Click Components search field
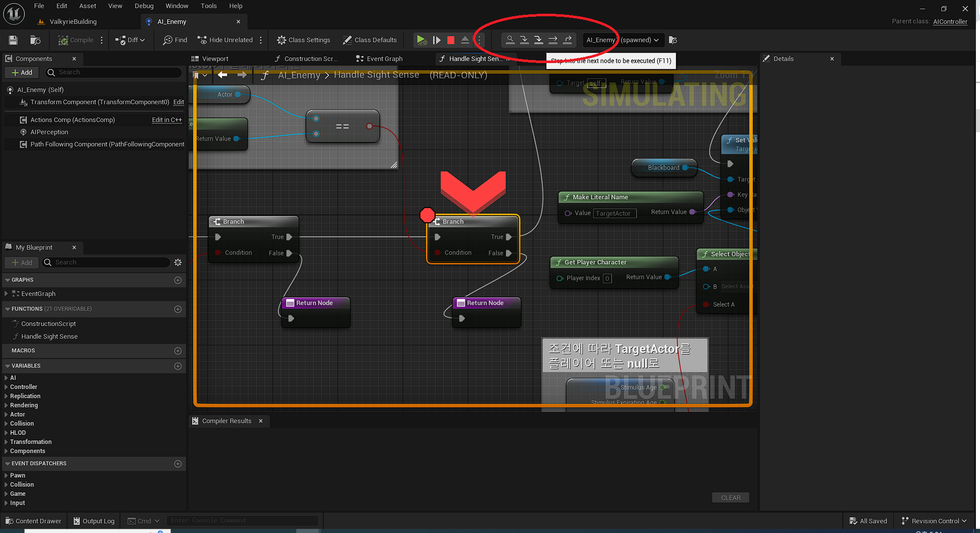980x533 pixels. (114, 73)
